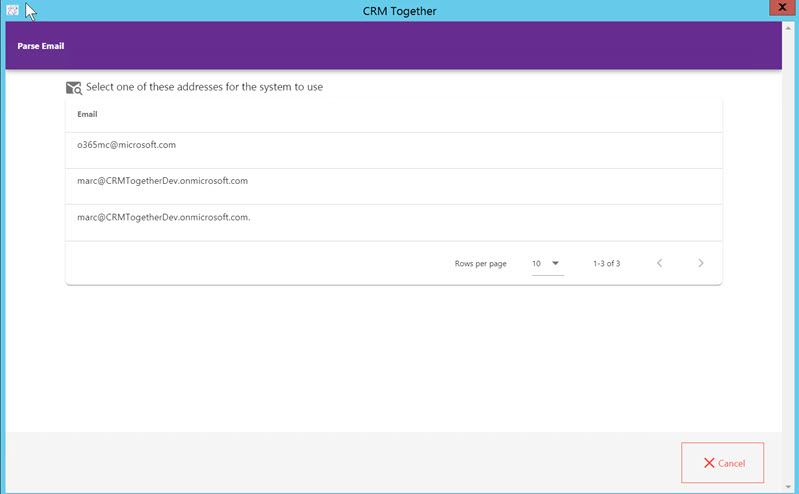
Task: Close the CRM Together window
Action: [x=782, y=8]
